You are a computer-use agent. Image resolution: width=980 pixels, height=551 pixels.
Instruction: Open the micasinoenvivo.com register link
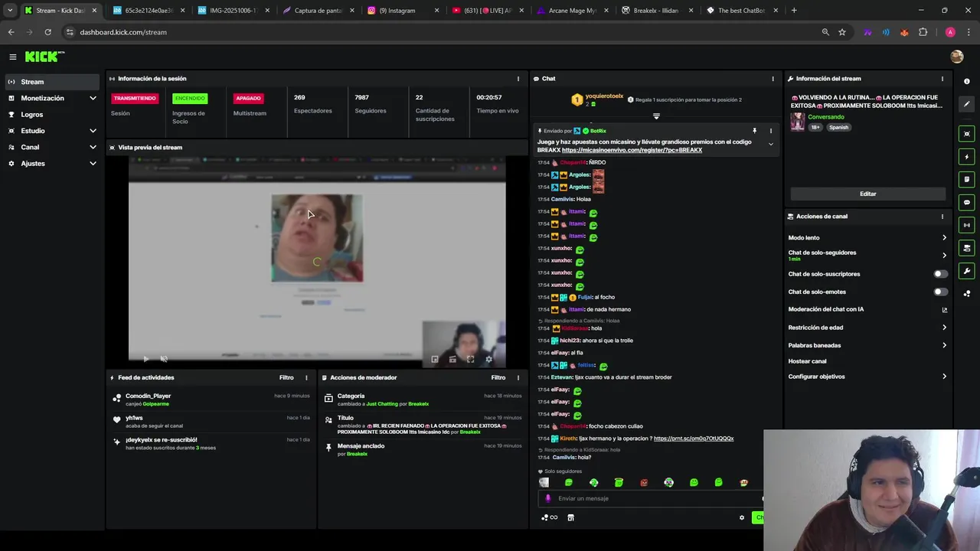coord(632,150)
